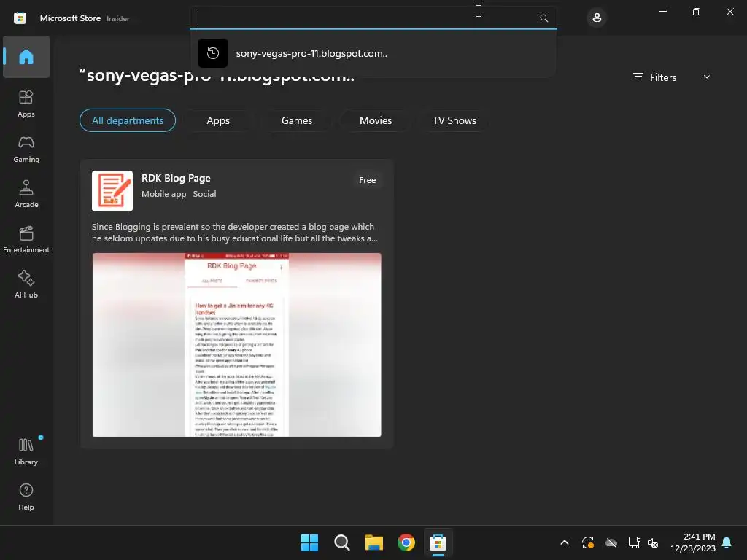Viewport: 747px width, 560px height.
Task: Open the user profile account icon
Action: coord(597,18)
